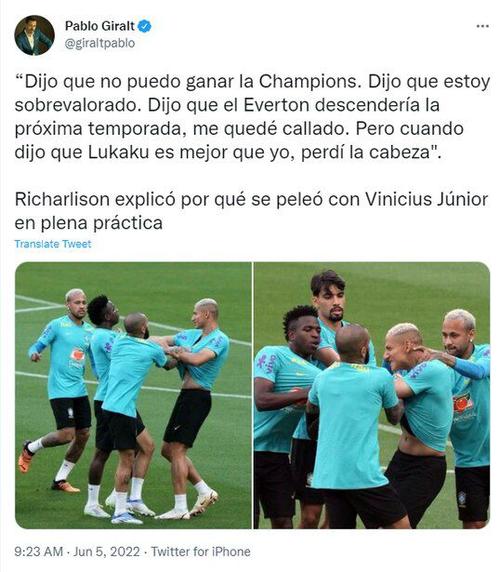Open the three-dot more options menu
Viewport: 500px width, 572px height.
pos(482,26)
